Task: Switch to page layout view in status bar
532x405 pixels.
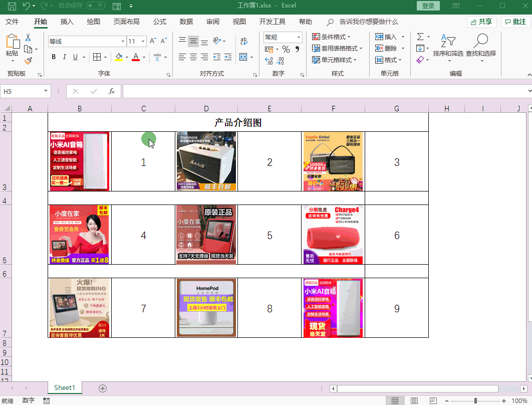Action: click(414, 400)
